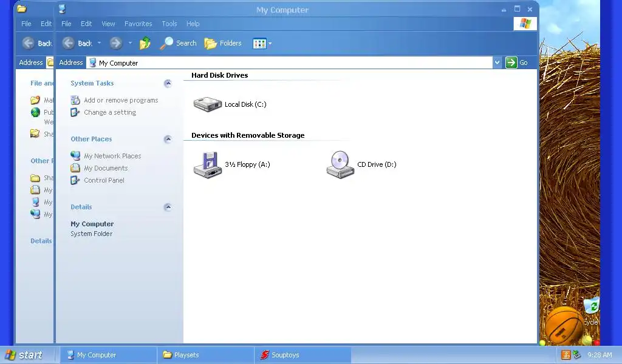Click the Hard Disk Drives group header
The image size is (622, 364).
(x=219, y=75)
